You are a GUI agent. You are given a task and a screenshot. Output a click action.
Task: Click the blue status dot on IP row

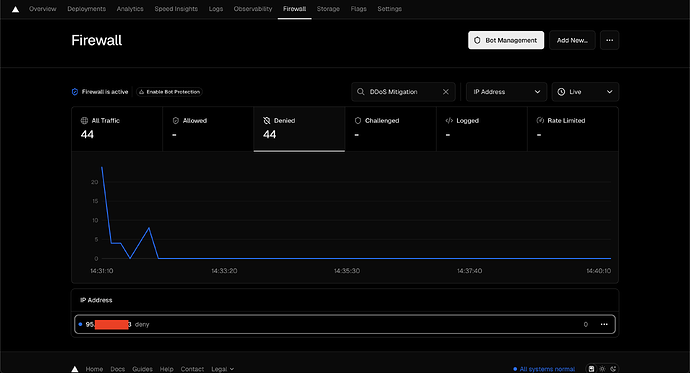coord(80,324)
